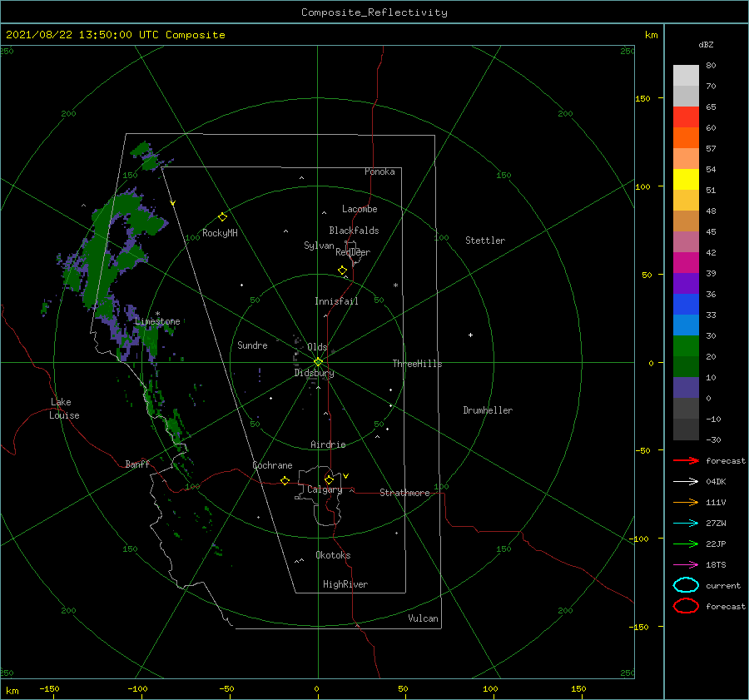749x700 pixels.
Task: Select the Lacombe town label
Action: click(360, 209)
